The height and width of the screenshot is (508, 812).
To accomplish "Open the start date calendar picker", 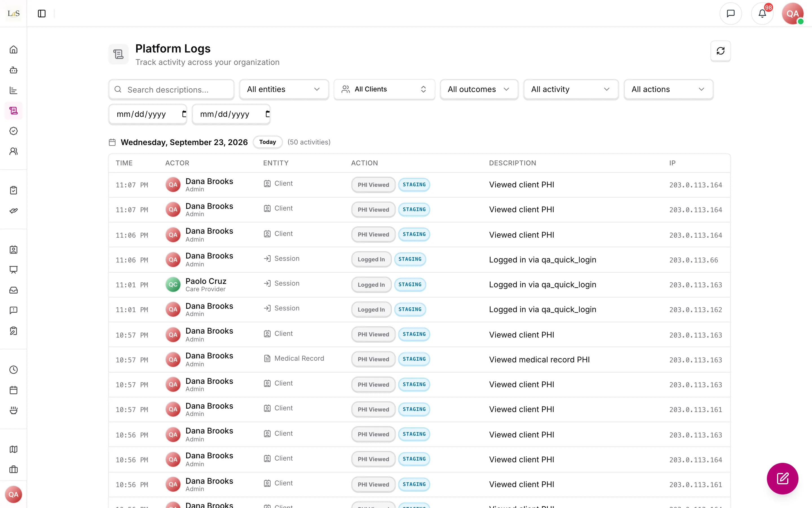I will [184, 114].
